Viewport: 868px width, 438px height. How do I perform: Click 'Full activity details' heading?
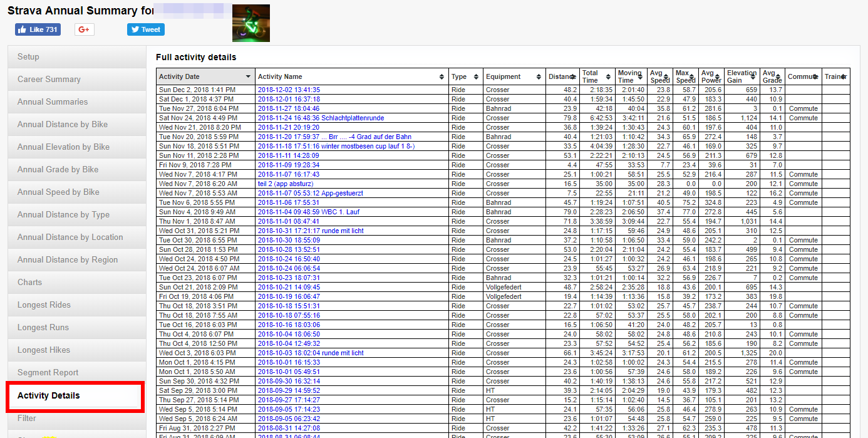click(x=196, y=57)
